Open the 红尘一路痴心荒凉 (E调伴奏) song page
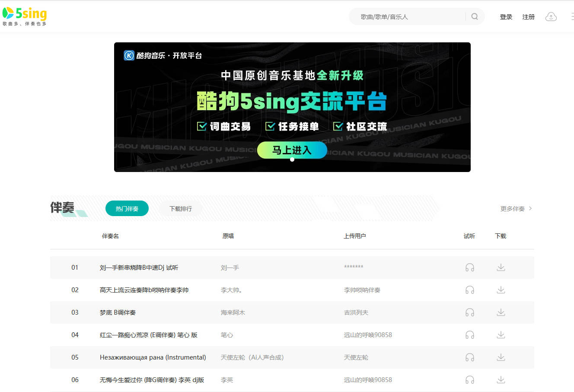This screenshot has height=392, width=574. (149, 335)
